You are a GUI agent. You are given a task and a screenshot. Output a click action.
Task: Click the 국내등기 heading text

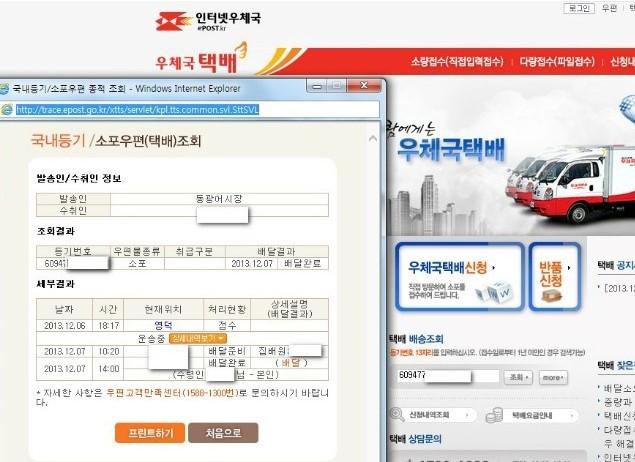58,141
